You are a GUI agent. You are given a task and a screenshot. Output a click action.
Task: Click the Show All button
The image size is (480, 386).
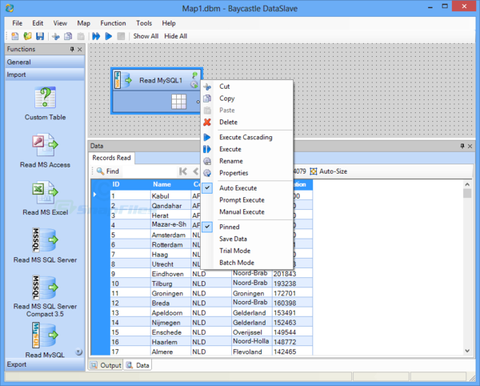coord(146,36)
